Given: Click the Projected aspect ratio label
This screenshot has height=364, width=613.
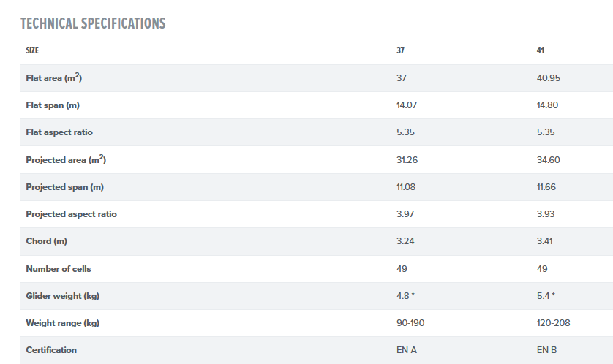Looking at the screenshot, I should coord(71,214).
